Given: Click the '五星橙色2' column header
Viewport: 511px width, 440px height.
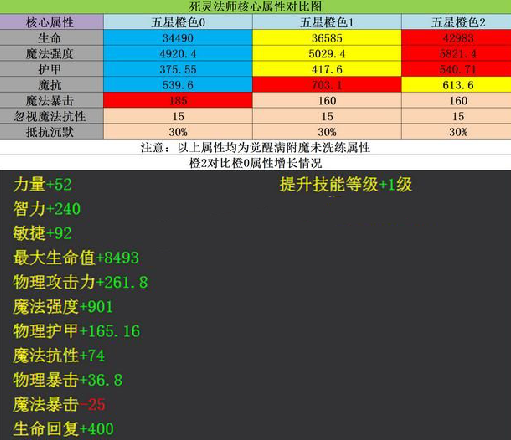Looking at the screenshot, I should 456,22.
